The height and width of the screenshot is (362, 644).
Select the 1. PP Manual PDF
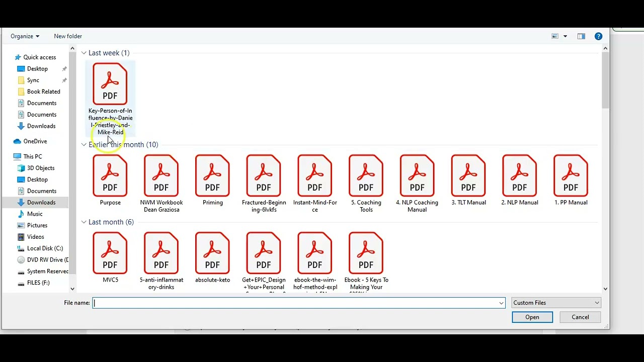click(571, 180)
